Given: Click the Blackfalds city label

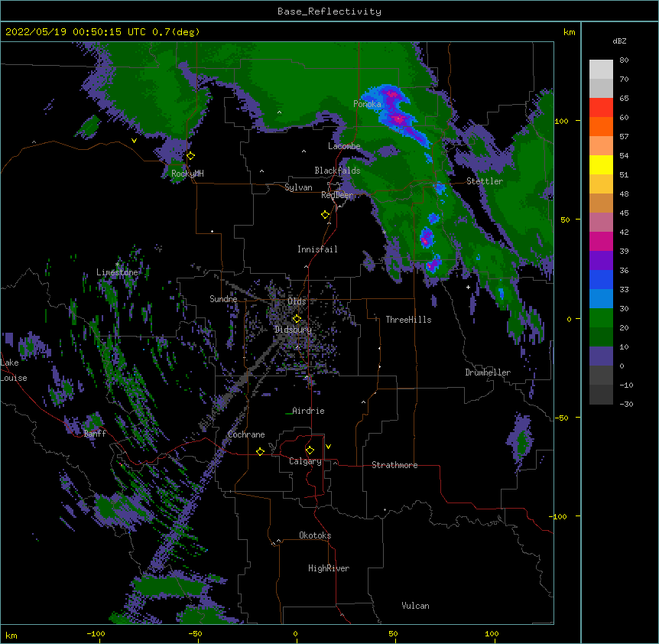Looking at the screenshot, I should pos(337,171).
